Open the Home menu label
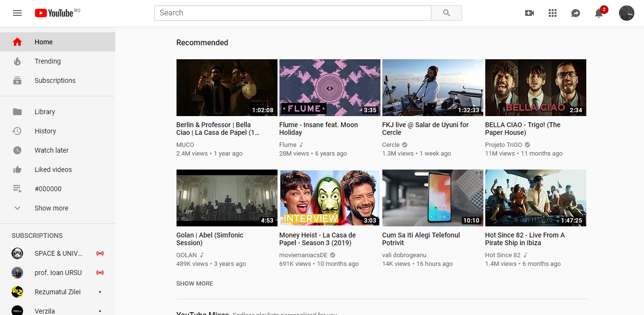This screenshot has width=644, height=315. click(x=44, y=42)
